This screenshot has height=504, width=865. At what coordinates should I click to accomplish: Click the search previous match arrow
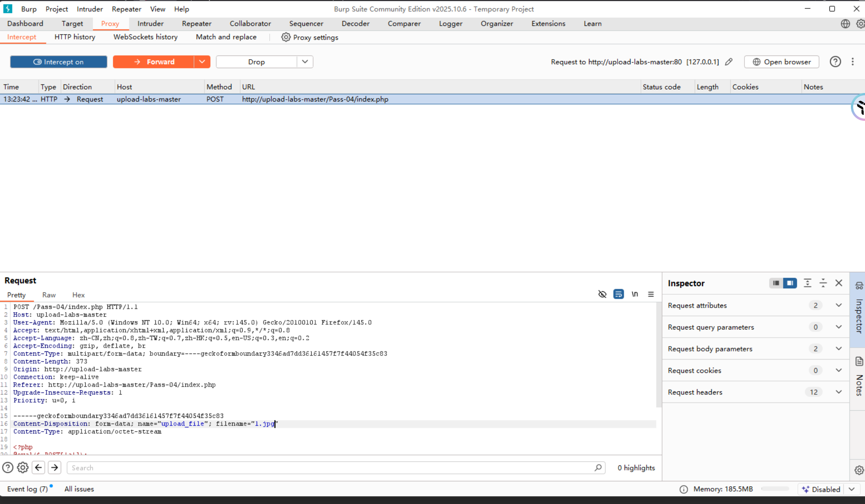(39, 468)
